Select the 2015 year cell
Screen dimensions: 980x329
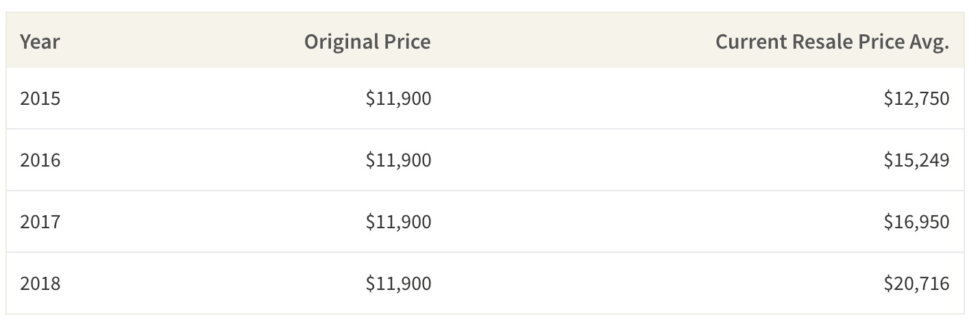click(40, 99)
